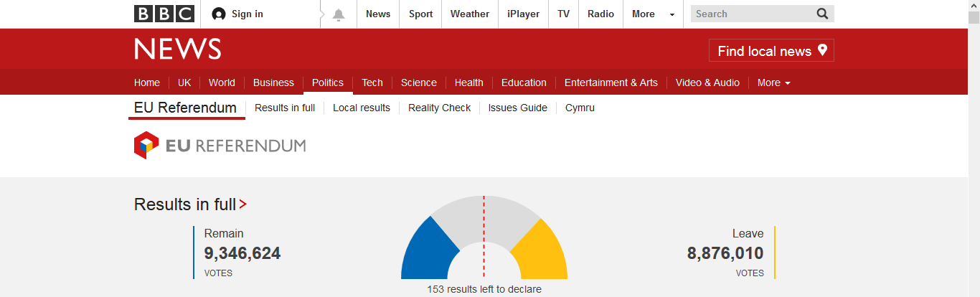
Task: Go to the Health news section
Action: [x=469, y=82]
